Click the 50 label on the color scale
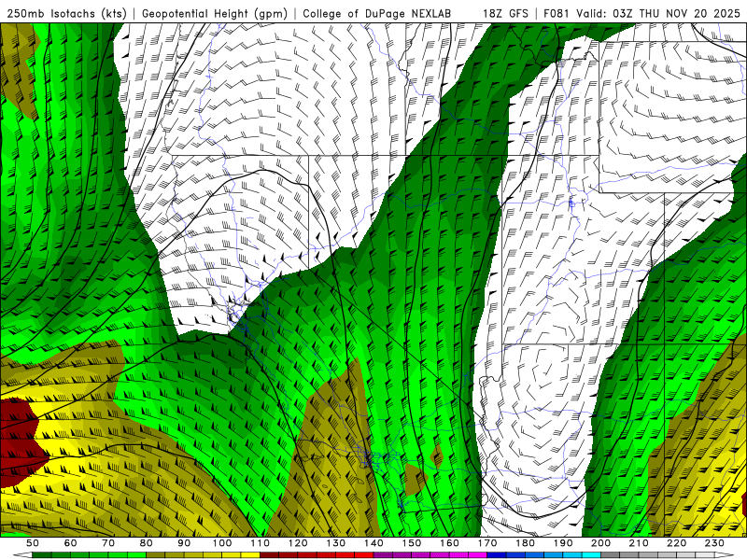 pos(33,543)
